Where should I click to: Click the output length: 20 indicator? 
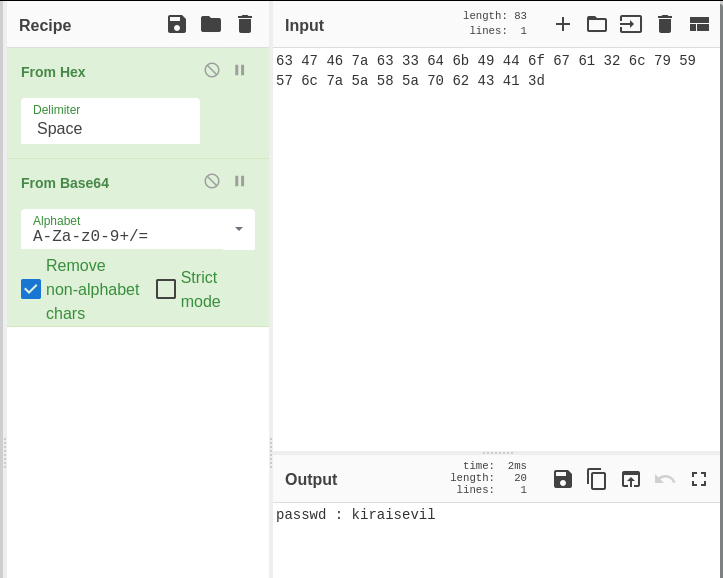[x=488, y=478]
